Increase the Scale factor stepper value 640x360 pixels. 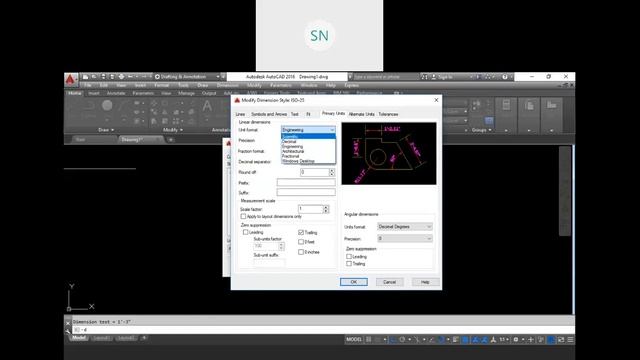pos(326,207)
